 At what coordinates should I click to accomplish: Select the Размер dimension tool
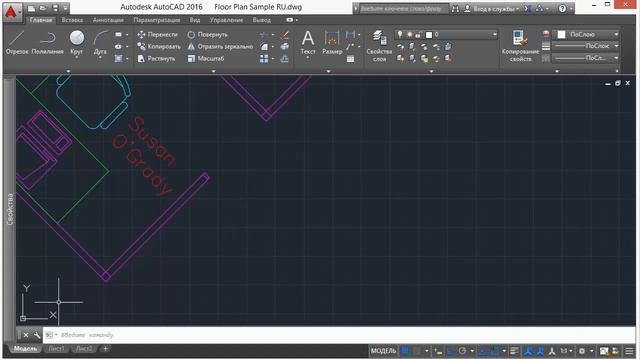coord(332,43)
